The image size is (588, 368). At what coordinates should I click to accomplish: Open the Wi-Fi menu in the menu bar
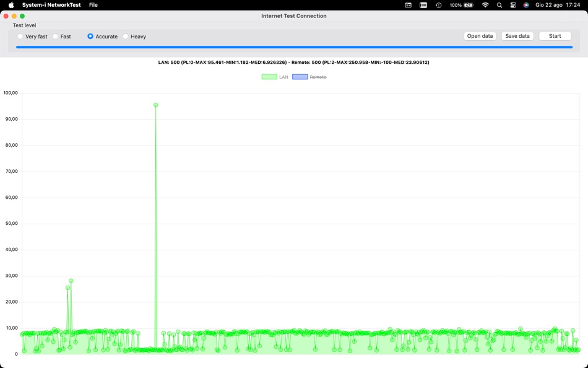pyautogui.click(x=485, y=4)
